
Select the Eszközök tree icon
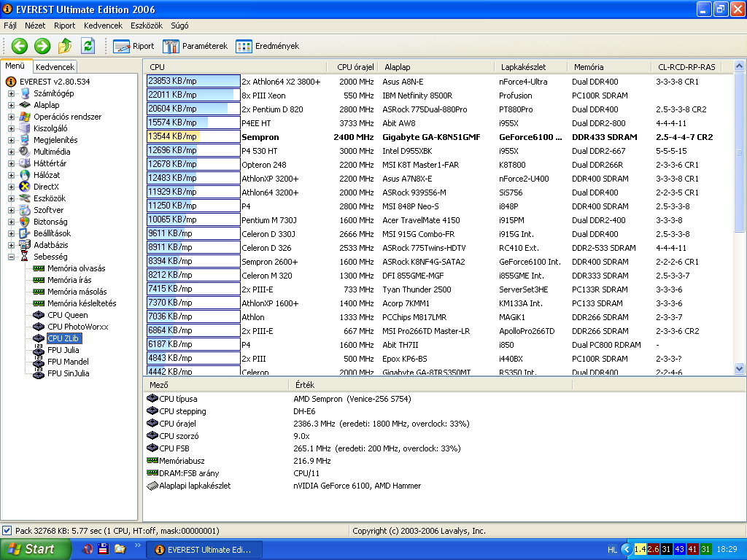tap(24, 198)
